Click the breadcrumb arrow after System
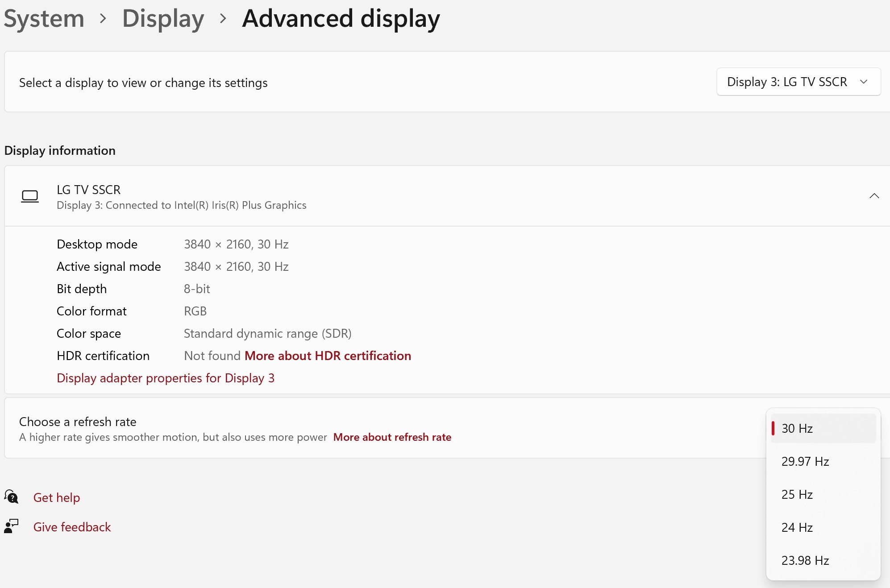Viewport: 890px width, 588px height. pos(103,19)
